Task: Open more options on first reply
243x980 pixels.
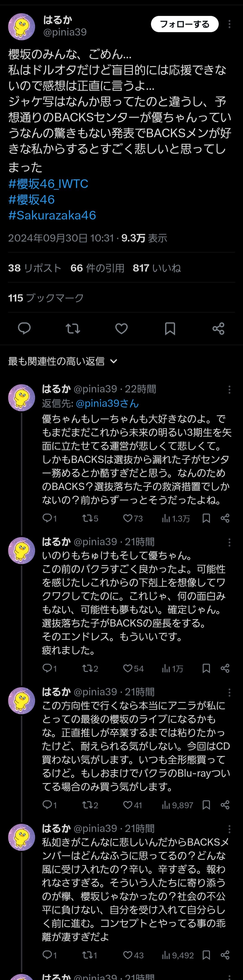Action: [x=229, y=389]
